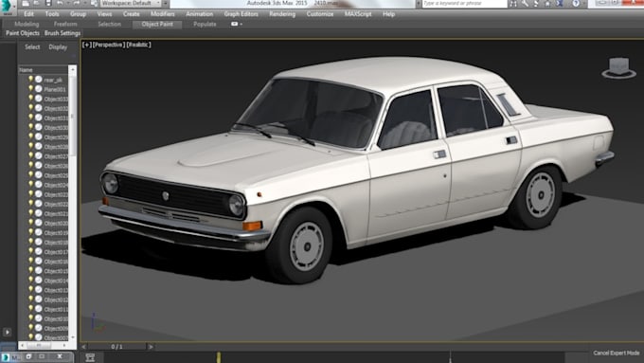This screenshot has height=363, width=644.
Task: Click the sphere icon of Object033 row
Action: [x=38, y=99]
